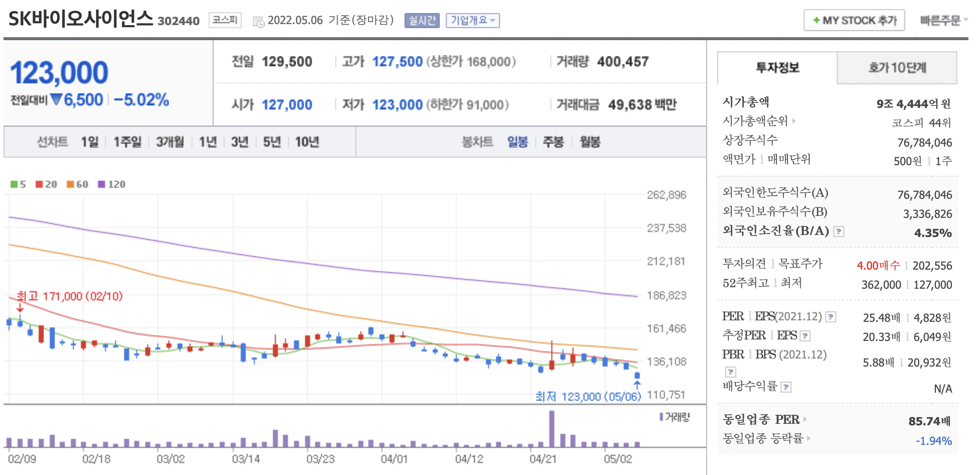Click the 실시간 real-time button
Image resolution: width=980 pixels, height=475 pixels.
422,21
